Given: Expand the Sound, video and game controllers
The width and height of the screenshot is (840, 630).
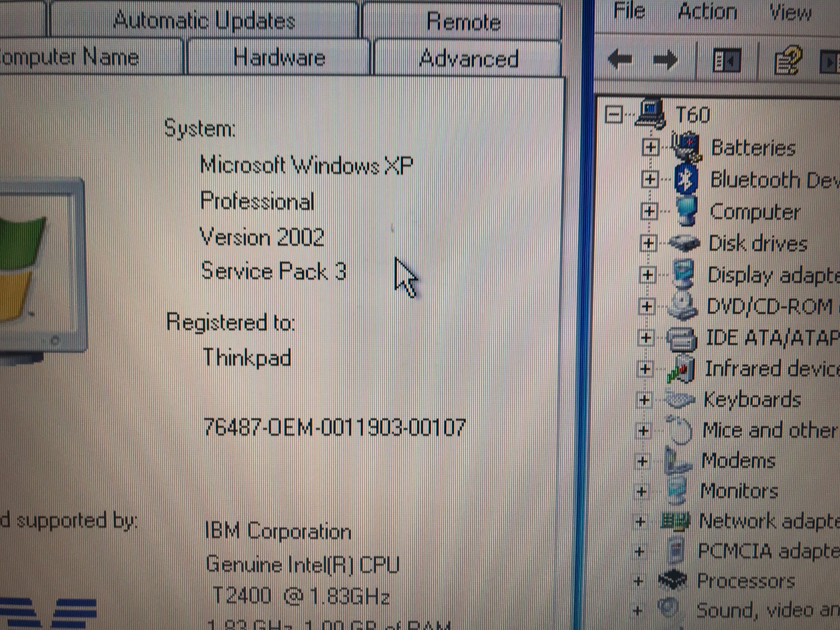Looking at the screenshot, I should [x=637, y=611].
